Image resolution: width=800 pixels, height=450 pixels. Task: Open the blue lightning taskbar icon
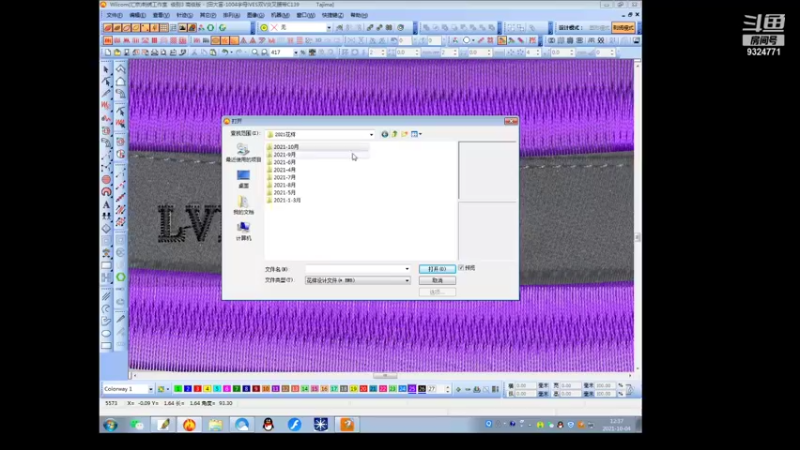click(x=294, y=424)
